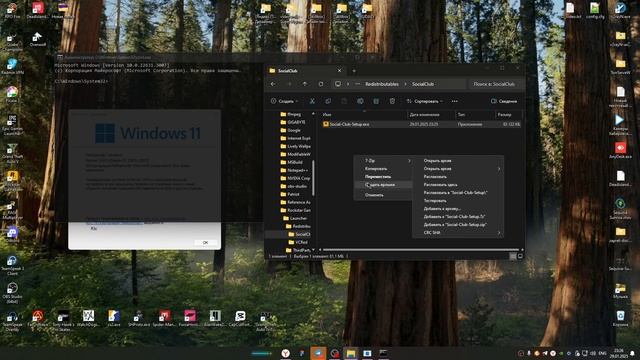Select the Overwolf desktop icon

click(38, 39)
